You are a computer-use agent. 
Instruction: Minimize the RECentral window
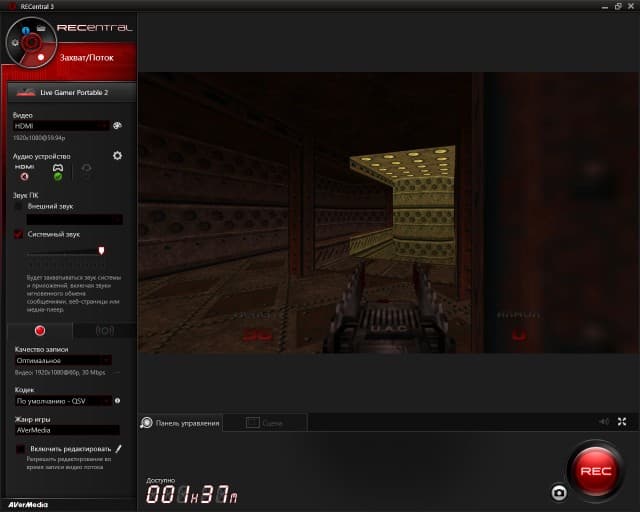pyautogui.click(x=605, y=7)
